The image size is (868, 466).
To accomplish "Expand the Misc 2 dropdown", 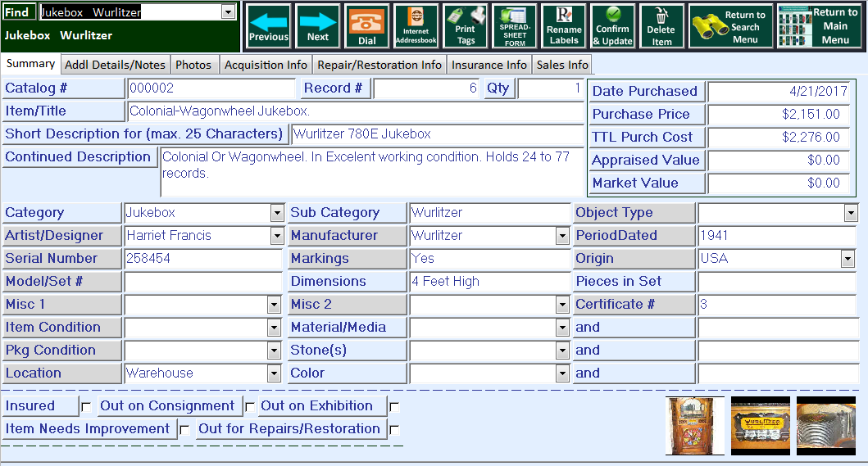I will tap(562, 305).
